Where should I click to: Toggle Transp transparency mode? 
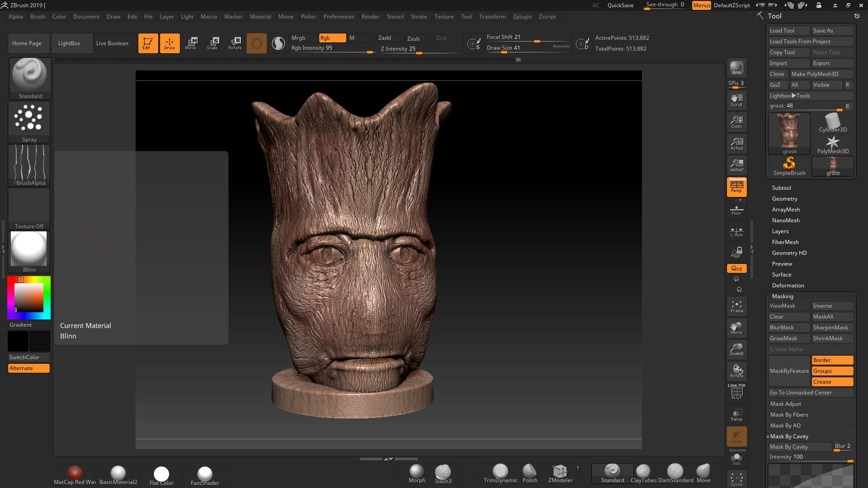point(736,414)
